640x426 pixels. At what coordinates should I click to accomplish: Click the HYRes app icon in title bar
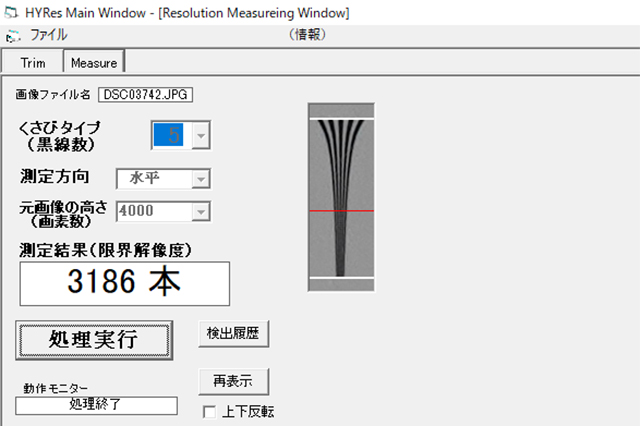[10, 12]
